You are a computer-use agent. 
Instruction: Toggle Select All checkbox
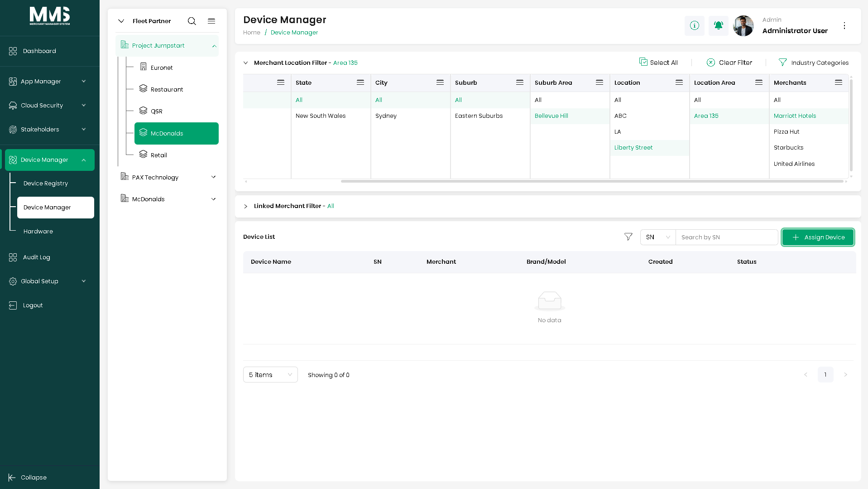643,62
